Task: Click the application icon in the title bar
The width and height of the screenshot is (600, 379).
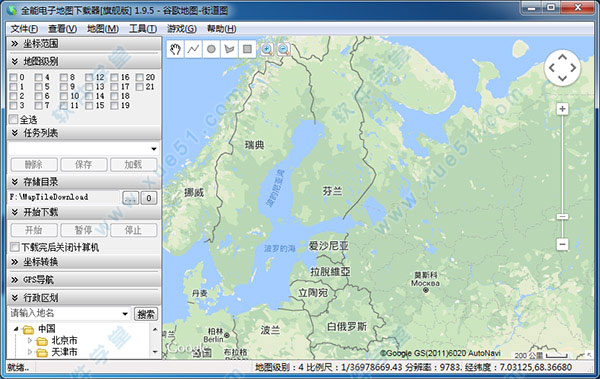Action: (12, 10)
